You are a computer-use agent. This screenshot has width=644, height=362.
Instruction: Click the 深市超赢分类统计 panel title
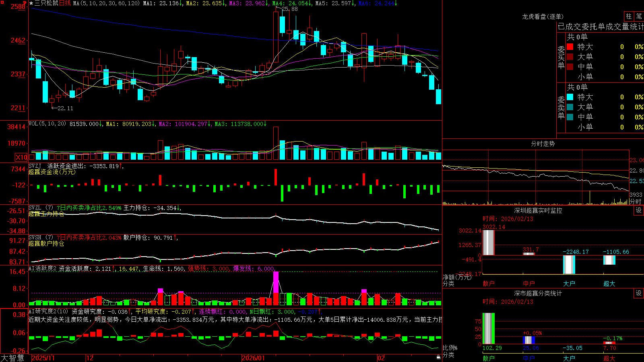tap(538, 293)
